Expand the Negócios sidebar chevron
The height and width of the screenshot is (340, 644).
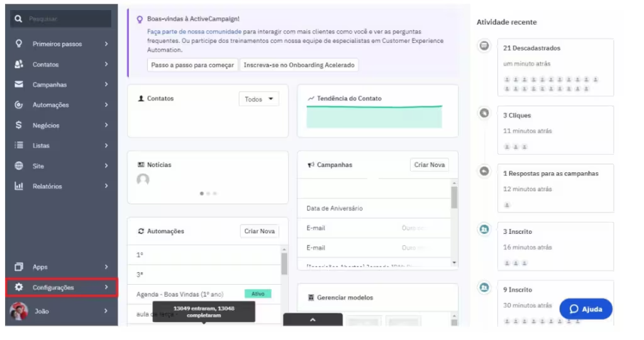coord(106,125)
